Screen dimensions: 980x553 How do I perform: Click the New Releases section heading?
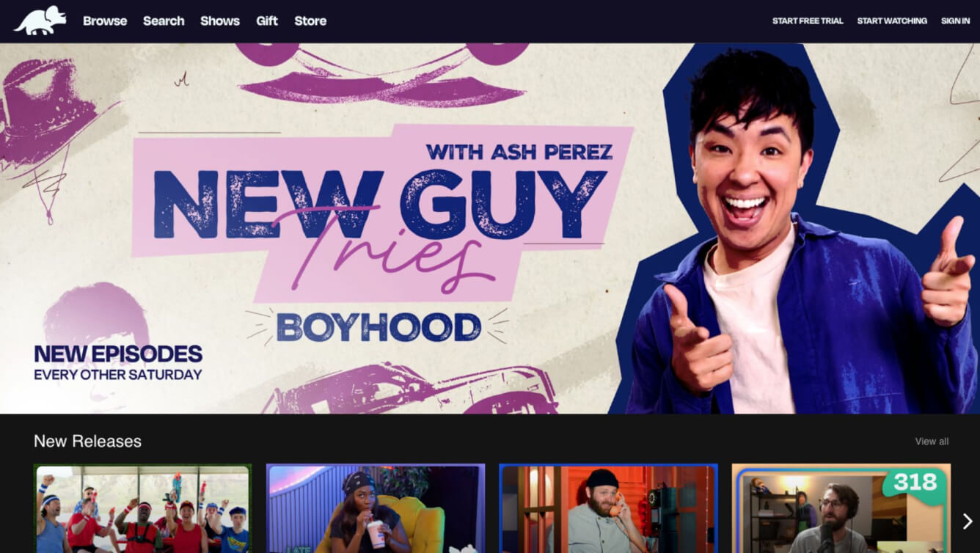[x=87, y=441]
